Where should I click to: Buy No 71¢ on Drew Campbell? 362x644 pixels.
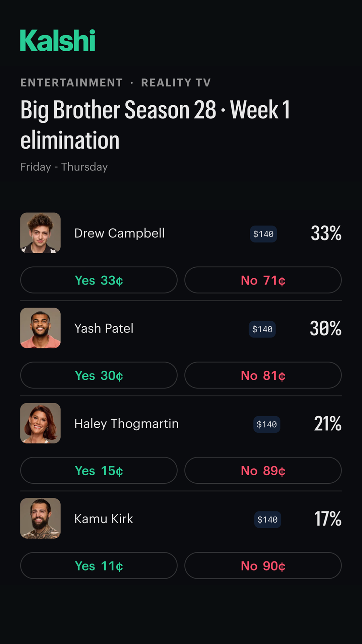(263, 280)
